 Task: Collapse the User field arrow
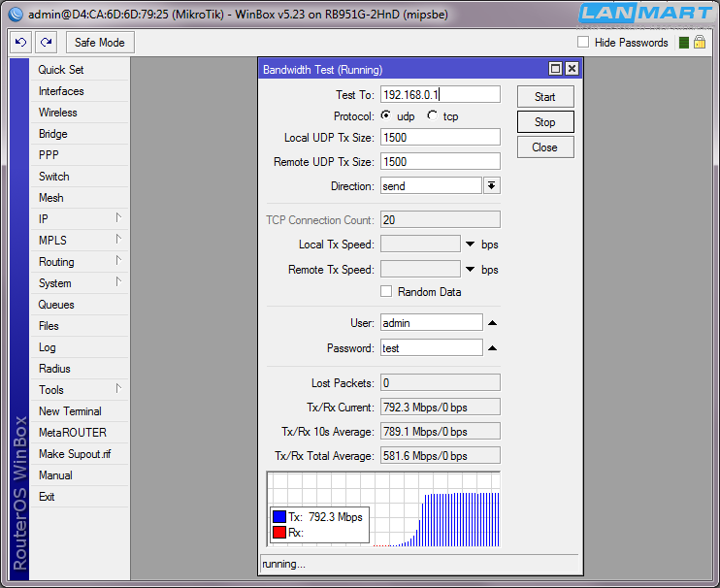click(x=492, y=323)
